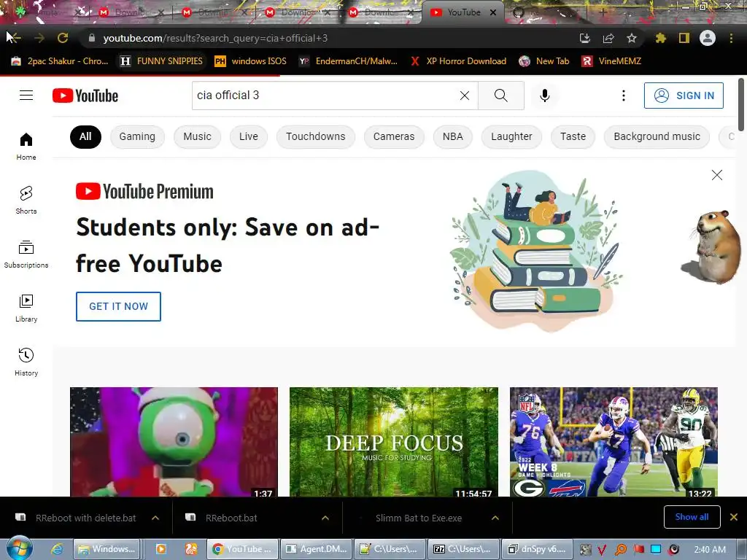The image size is (747, 560).
Task: Select the Background music filter chip
Action: pyautogui.click(x=657, y=136)
